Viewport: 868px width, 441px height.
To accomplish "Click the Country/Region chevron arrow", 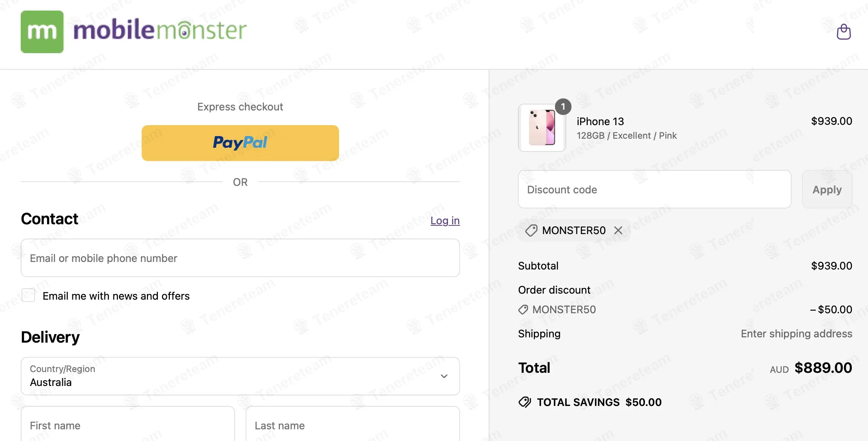I will click(x=444, y=376).
